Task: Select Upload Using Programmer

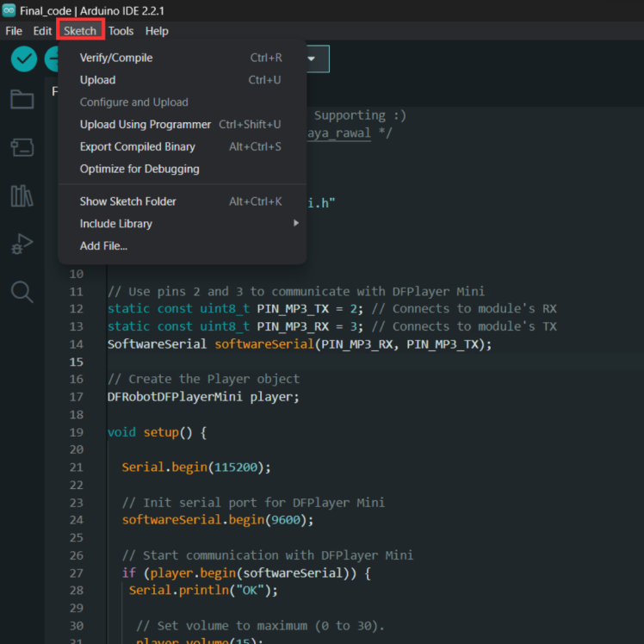Action: [x=146, y=124]
